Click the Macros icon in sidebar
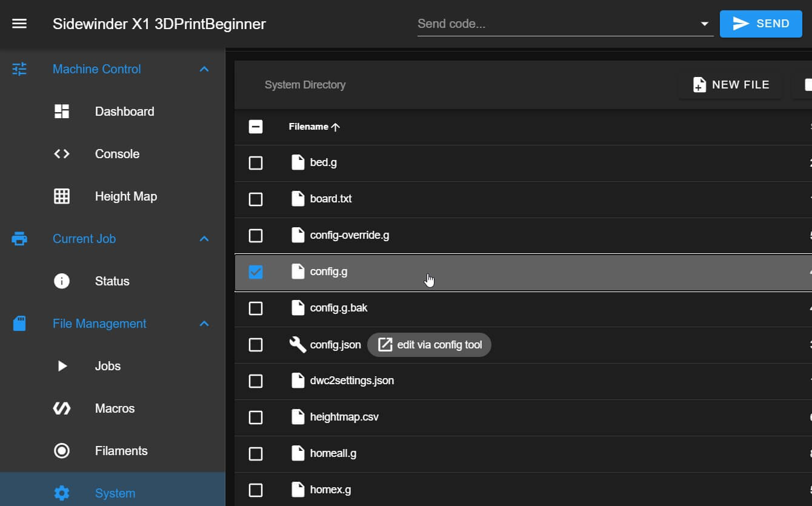The width and height of the screenshot is (812, 506). tap(62, 408)
